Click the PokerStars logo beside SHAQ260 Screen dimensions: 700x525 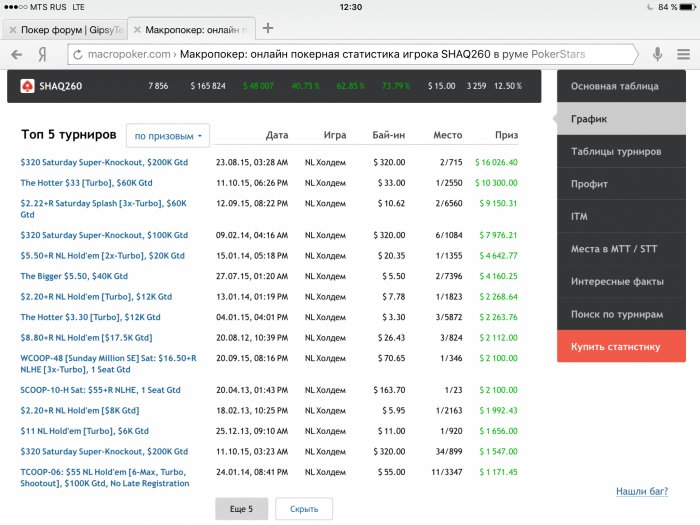coord(28,86)
